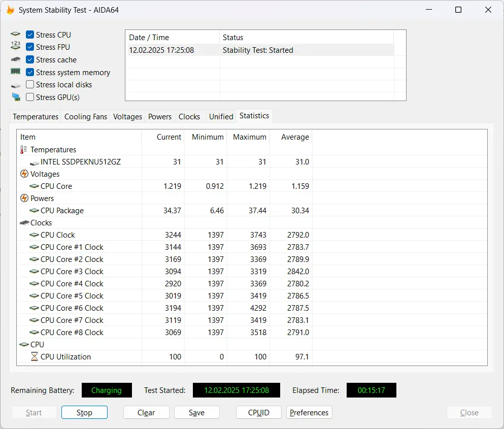Select the CPU Utilization row label
This screenshot has width=504, height=429.
[x=65, y=356]
